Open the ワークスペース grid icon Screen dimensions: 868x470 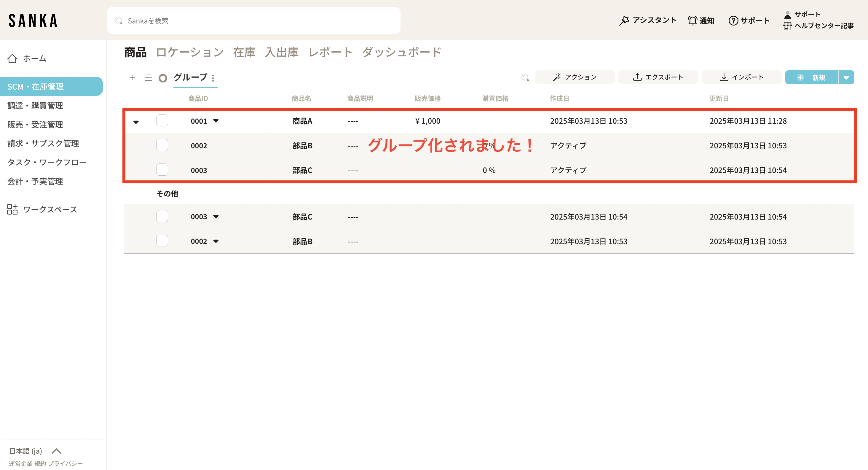point(12,209)
